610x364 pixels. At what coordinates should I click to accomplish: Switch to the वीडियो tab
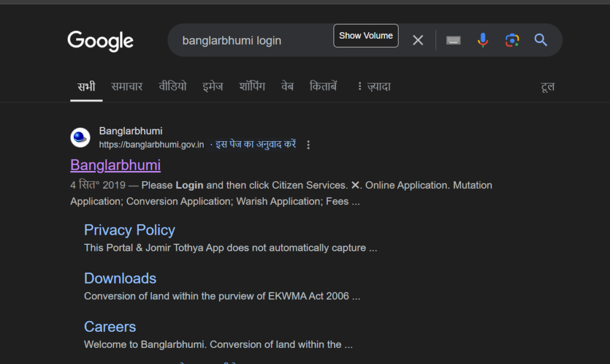(173, 86)
